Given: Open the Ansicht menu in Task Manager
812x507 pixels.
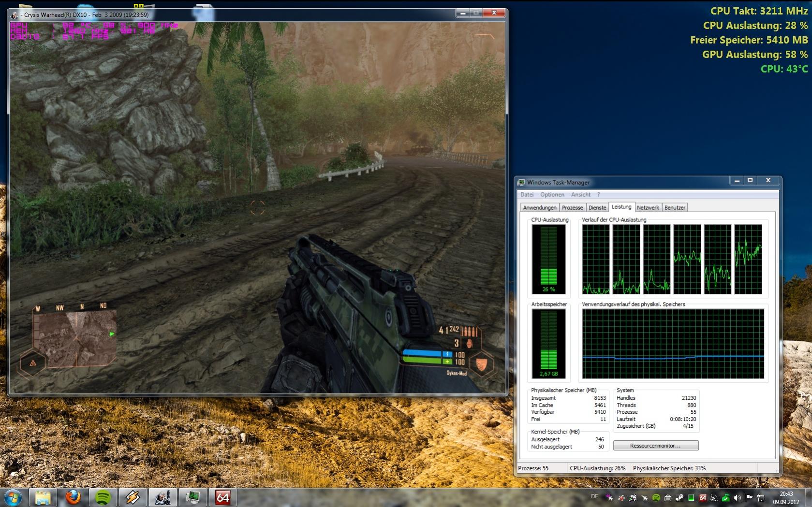Looking at the screenshot, I should [x=581, y=195].
